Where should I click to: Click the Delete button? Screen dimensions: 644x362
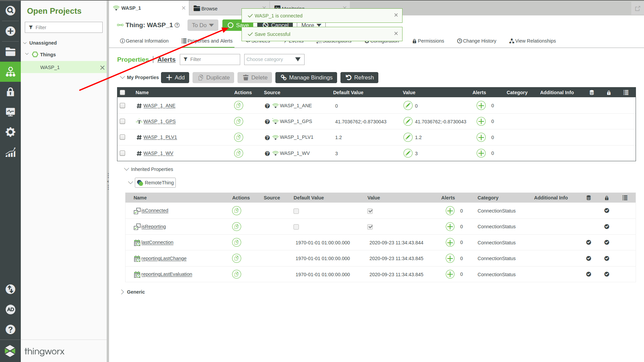(x=255, y=77)
